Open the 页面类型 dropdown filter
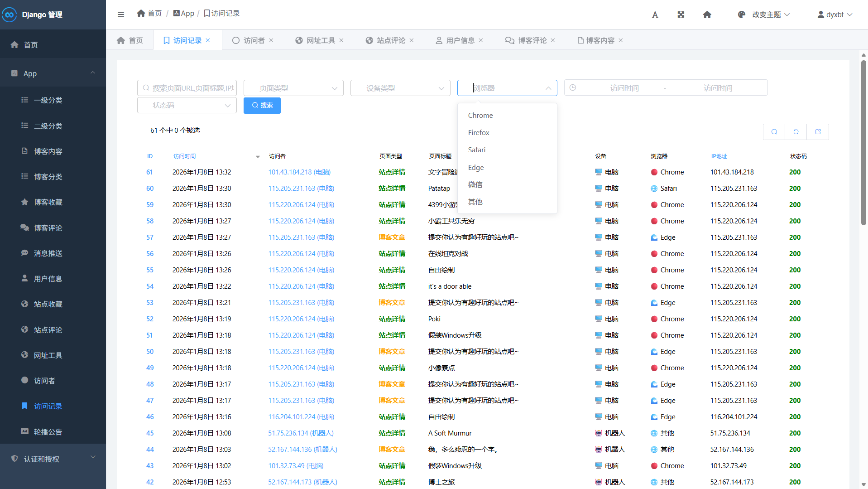Image resolution: width=868 pixels, height=489 pixels. coord(293,88)
